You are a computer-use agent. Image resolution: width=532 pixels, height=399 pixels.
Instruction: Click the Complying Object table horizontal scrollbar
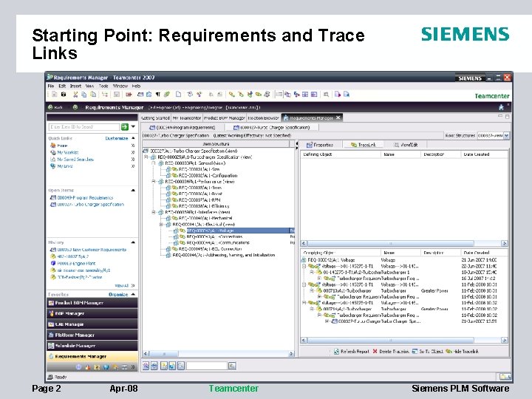(404, 340)
